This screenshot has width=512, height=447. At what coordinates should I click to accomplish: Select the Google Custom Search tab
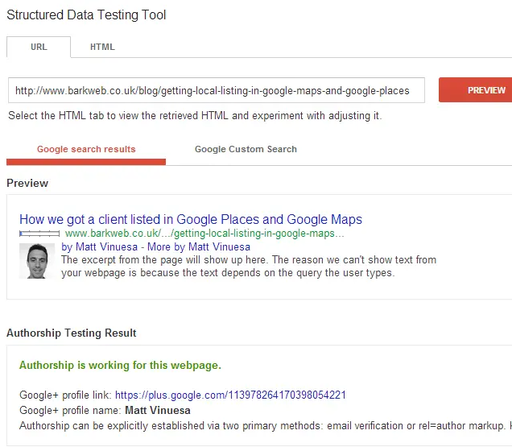pos(246,149)
